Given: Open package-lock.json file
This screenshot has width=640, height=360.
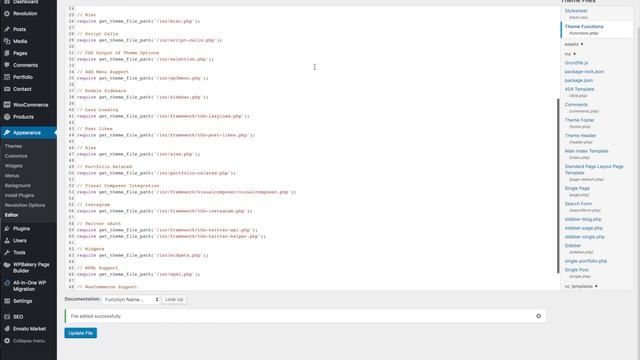Looking at the screenshot, I should coord(584,71).
